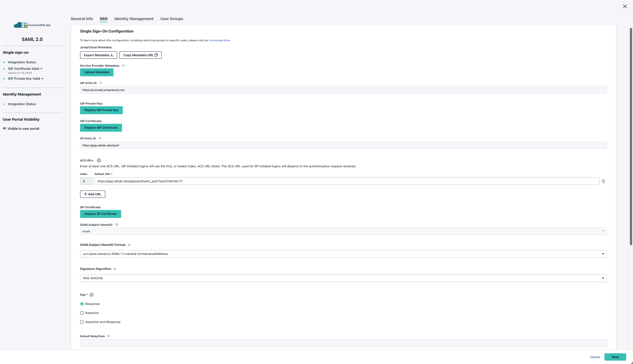Select the Response sign option
Screen dimensions: 633x364
[x=82, y=304]
